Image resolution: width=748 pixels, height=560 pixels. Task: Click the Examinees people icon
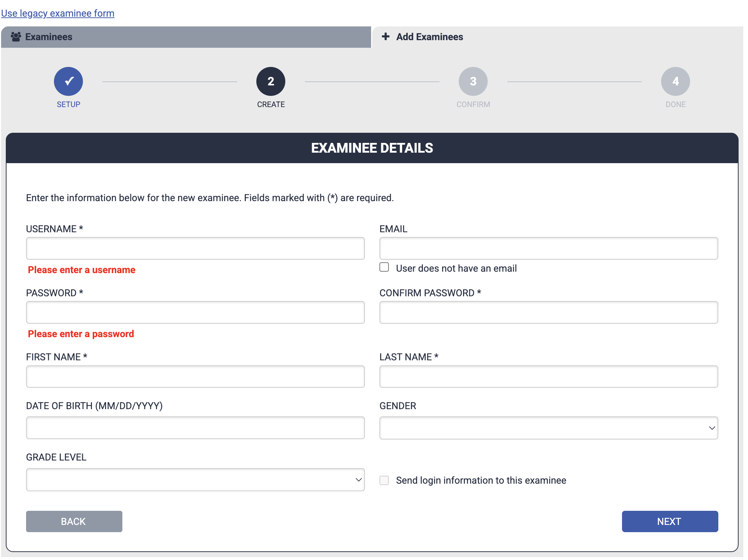click(16, 37)
